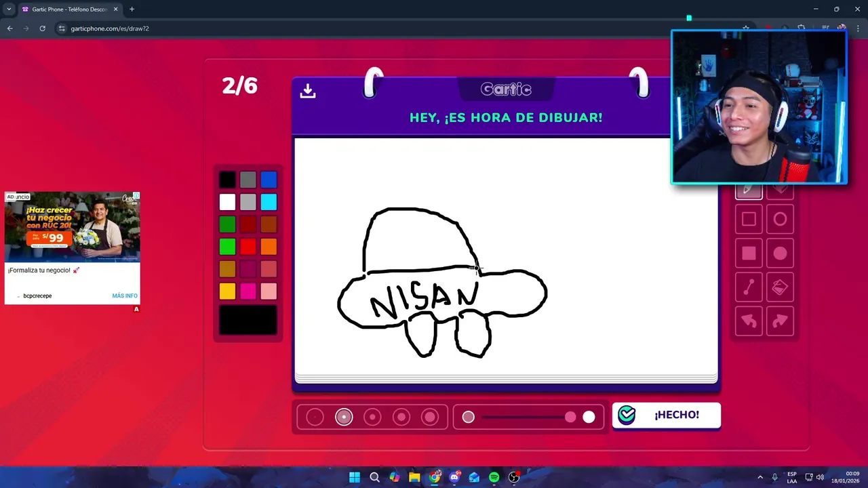The width and height of the screenshot is (868, 488).
Task: View site information icon in address bar
Action: tap(62, 28)
